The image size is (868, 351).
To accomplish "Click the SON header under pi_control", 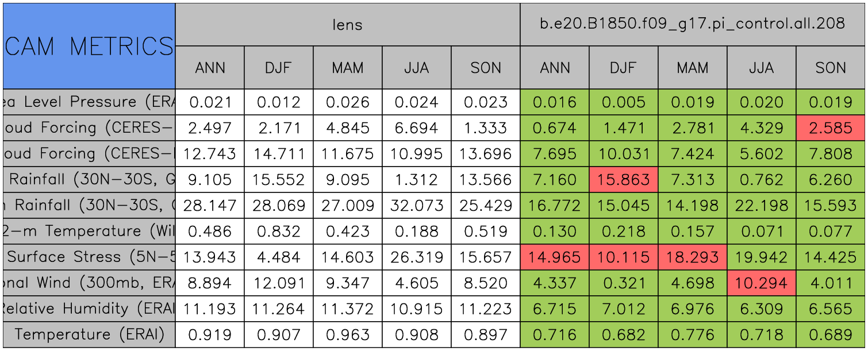I will [x=831, y=68].
